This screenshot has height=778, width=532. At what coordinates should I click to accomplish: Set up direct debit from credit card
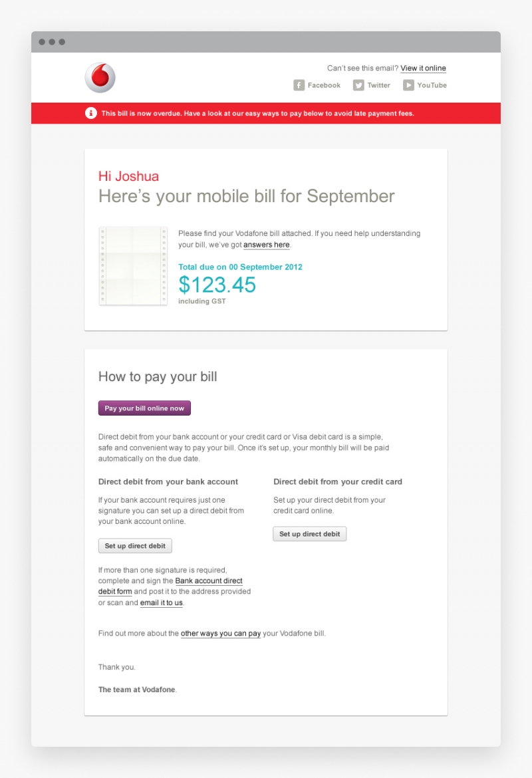tap(310, 534)
